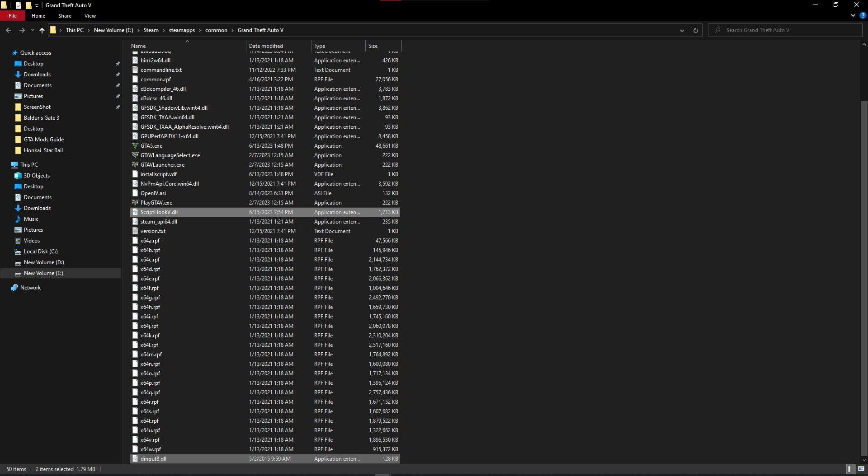The height and width of the screenshot is (476, 868).
Task: Expand the ribbon with the chevron
Action: 853,15
